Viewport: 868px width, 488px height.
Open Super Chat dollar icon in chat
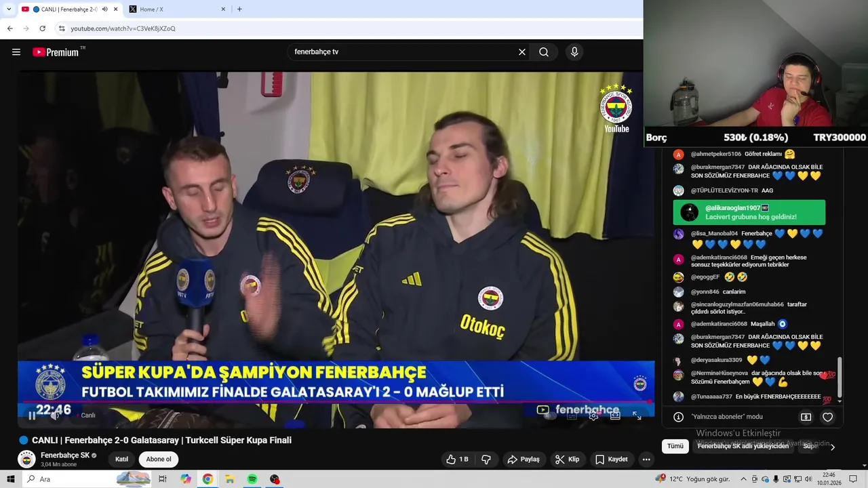coord(806,417)
